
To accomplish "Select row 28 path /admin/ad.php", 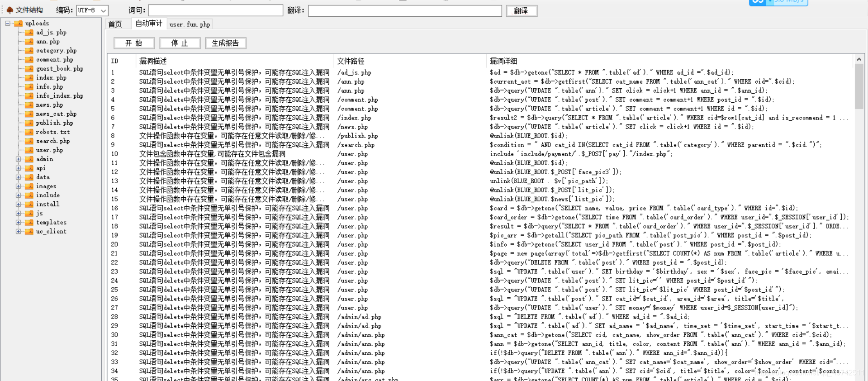I will pos(359,317).
